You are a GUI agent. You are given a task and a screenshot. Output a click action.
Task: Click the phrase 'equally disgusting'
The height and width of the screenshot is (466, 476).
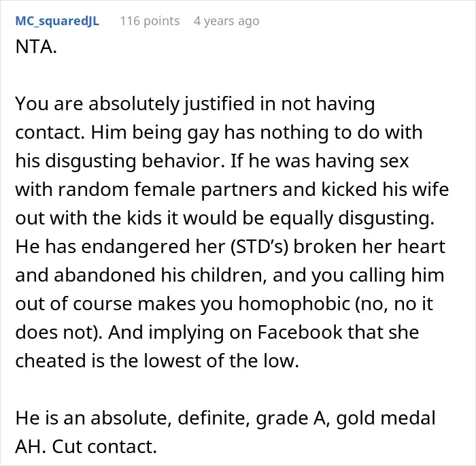pyautogui.click(x=350, y=218)
